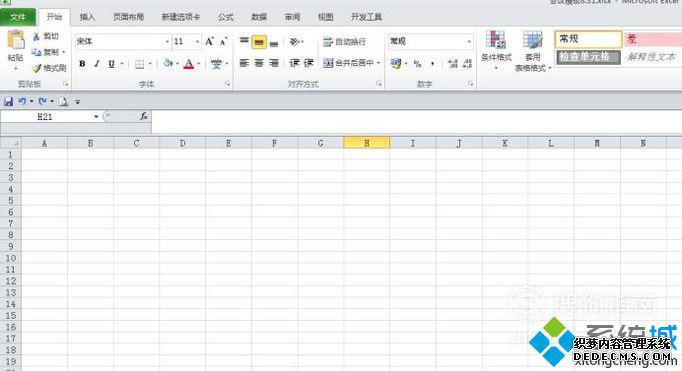
Task: Switch to the Insert (插入) tab
Action: [87, 17]
